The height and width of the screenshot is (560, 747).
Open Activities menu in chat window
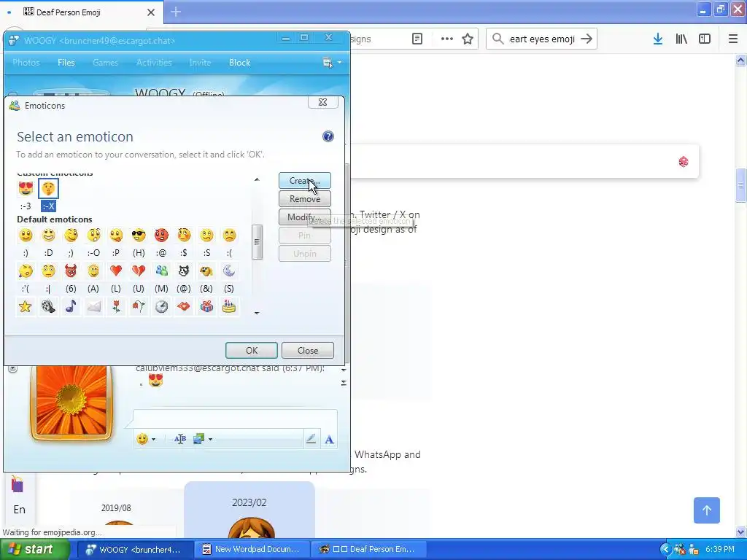pyautogui.click(x=154, y=63)
